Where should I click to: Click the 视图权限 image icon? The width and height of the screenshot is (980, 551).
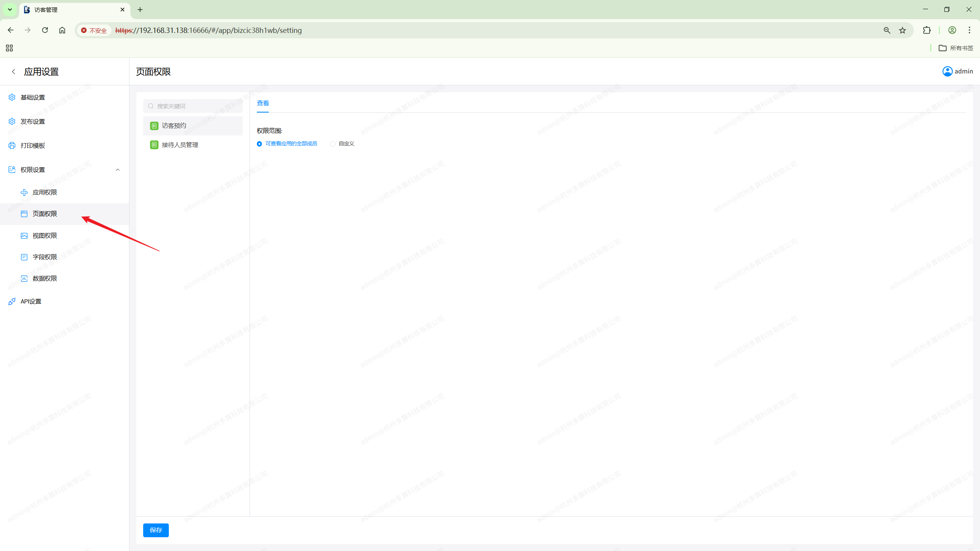[24, 235]
